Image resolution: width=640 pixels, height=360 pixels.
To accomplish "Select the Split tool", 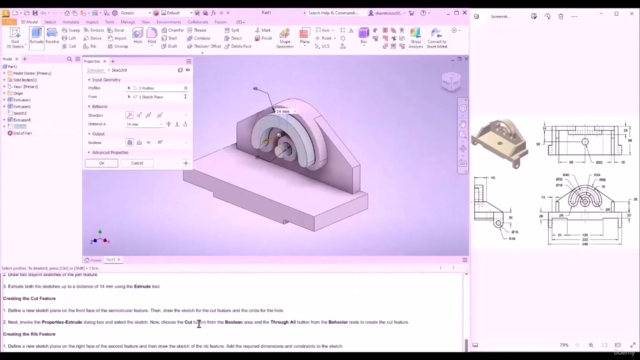I will [232, 30].
